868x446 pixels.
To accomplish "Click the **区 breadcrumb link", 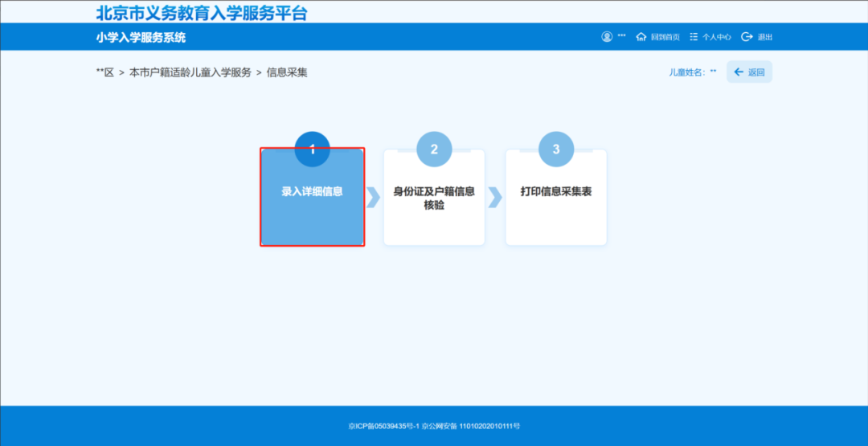I will pos(105,72).
